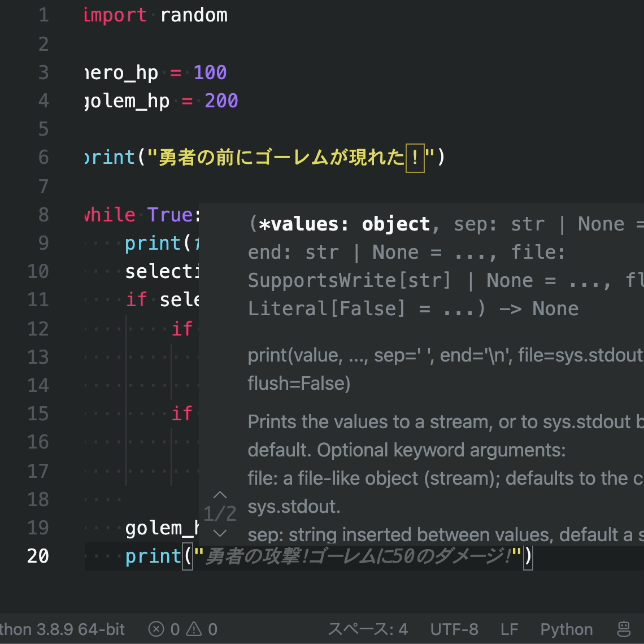Click the warning triangle count

coord(202,629)
